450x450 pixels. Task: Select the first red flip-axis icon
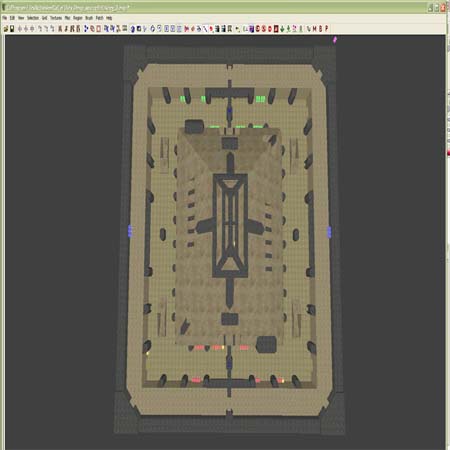(x=186, y=29)
